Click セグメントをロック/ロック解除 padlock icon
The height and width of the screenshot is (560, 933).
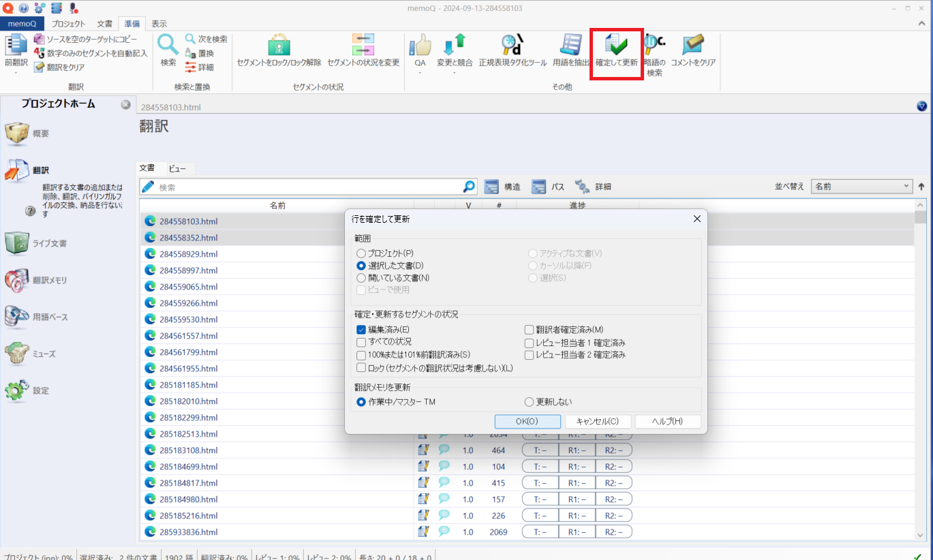point(279,45)
